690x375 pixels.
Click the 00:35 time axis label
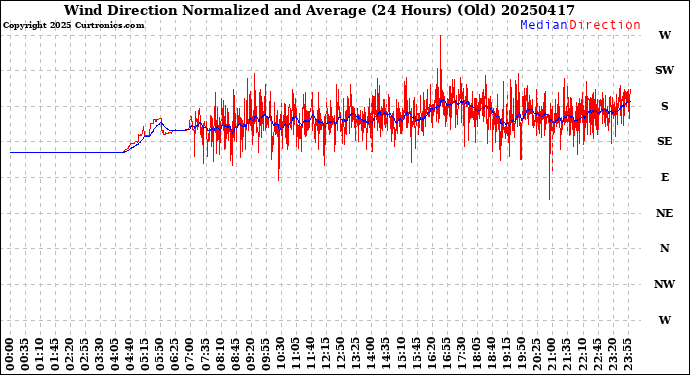coord(25,354)
